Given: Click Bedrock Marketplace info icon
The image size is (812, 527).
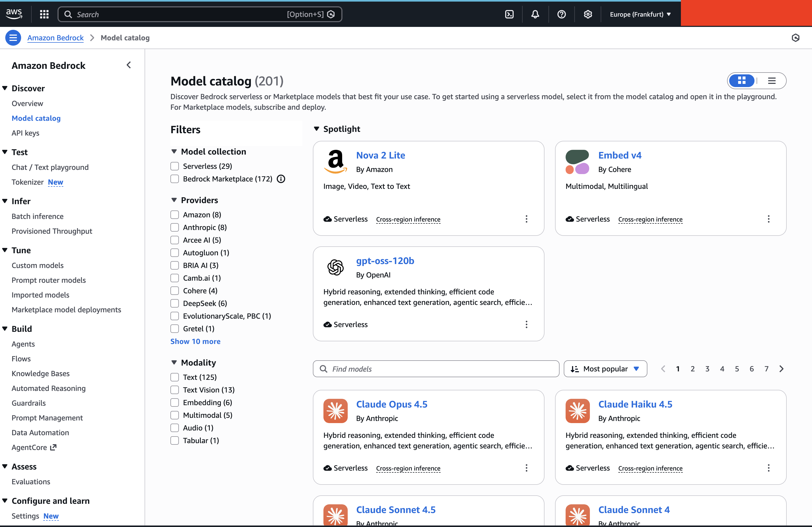Looking at the screenshot, I should coord(281,179).
